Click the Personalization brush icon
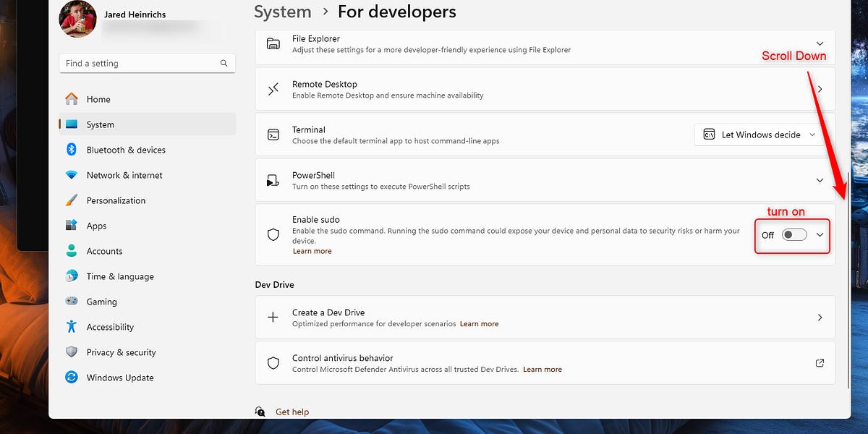 click(x=71, y=200)
